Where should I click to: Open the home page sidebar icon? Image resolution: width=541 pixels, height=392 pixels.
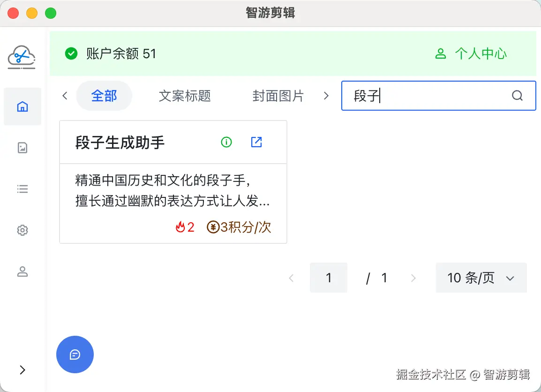23,107
